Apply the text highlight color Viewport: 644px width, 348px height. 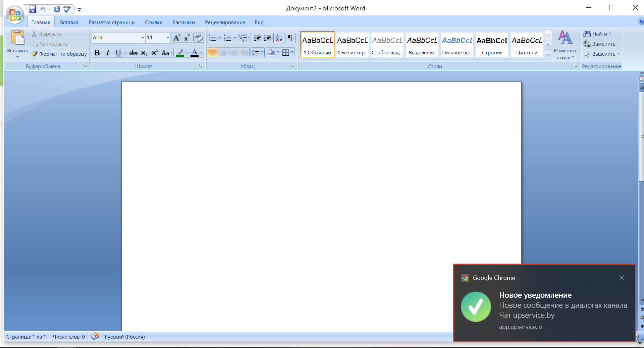pos(180,53)
